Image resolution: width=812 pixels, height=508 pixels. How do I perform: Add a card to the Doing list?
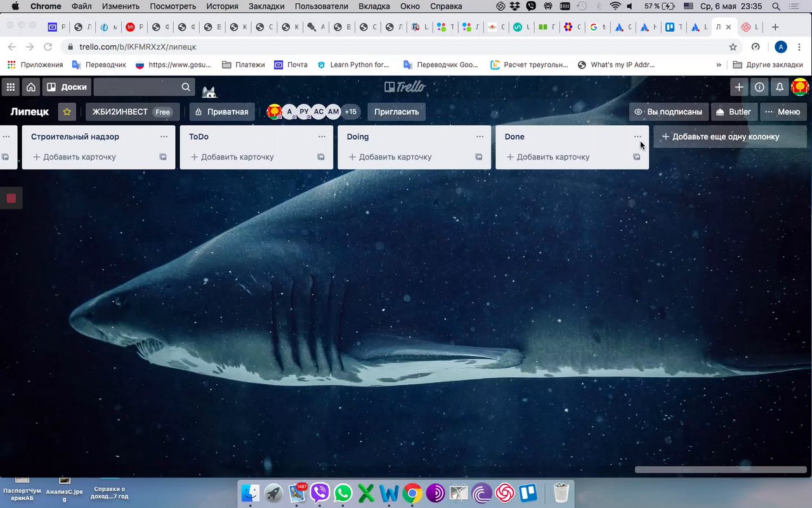[x=390, y=157]
